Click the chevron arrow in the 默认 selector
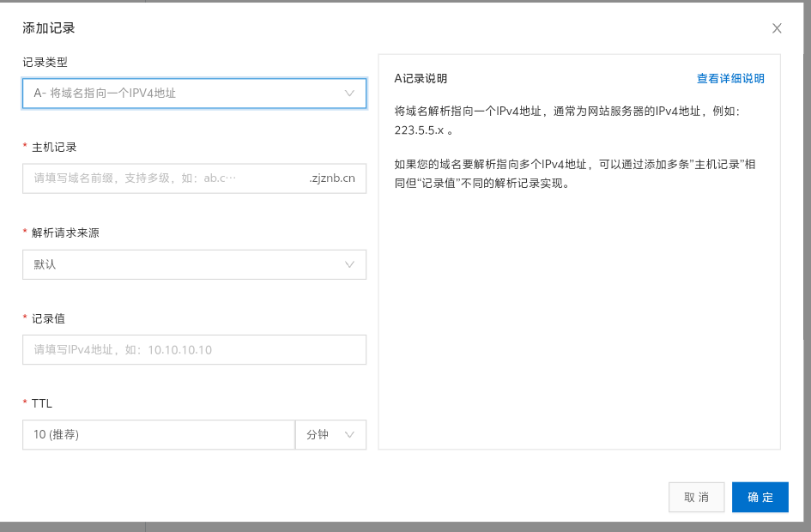The width and height of the screenshot is (811, 532). point(349,264)
